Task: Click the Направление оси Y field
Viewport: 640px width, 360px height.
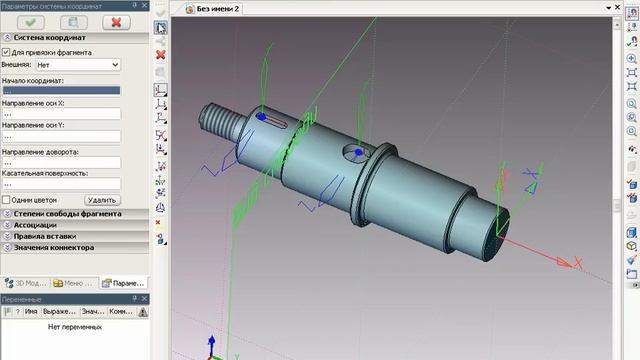Action: click(61, 136)
